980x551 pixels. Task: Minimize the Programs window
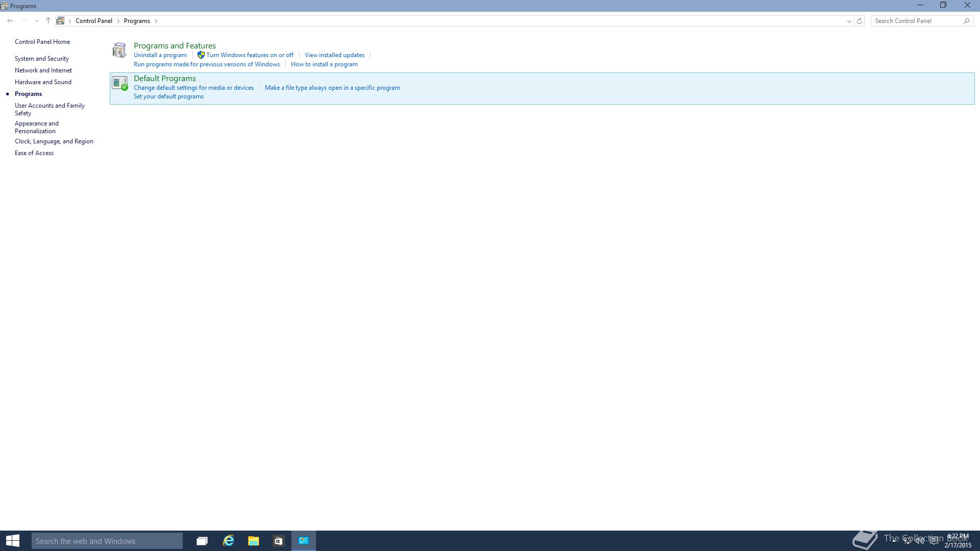tap(920, 6)
